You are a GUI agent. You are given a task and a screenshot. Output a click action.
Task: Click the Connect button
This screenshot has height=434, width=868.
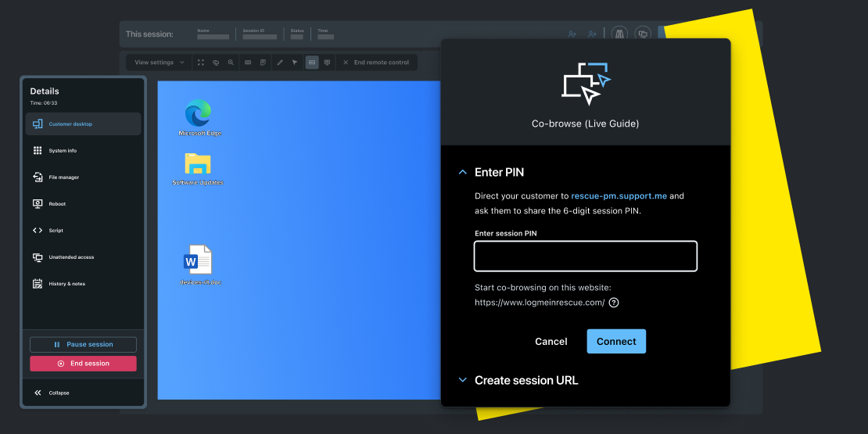(x=616, y=342)
